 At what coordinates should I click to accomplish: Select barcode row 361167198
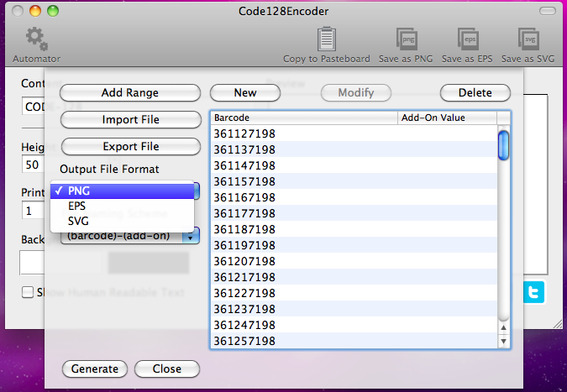(x=354, y=197)
